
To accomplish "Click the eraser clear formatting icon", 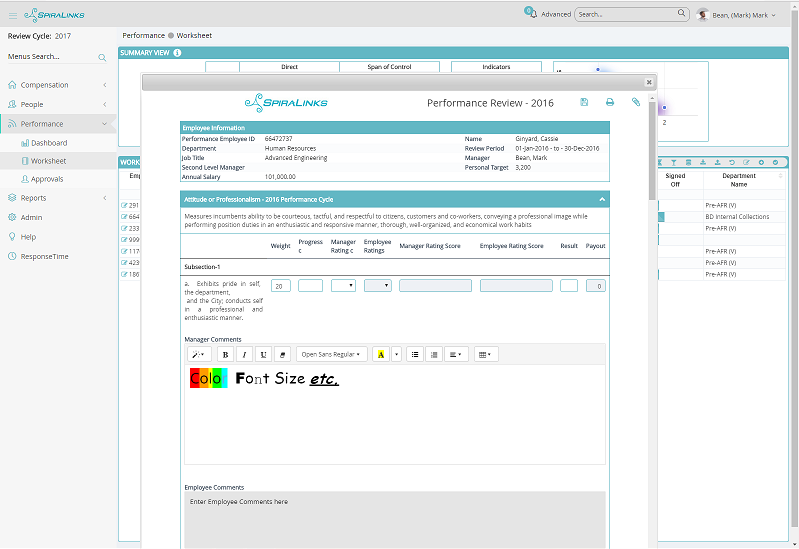I will [281, 354].
